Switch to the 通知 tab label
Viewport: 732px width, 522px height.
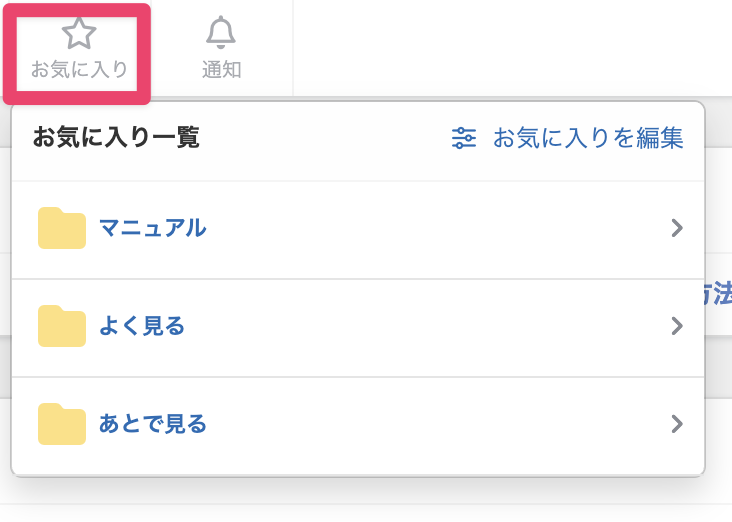(221, 70)
